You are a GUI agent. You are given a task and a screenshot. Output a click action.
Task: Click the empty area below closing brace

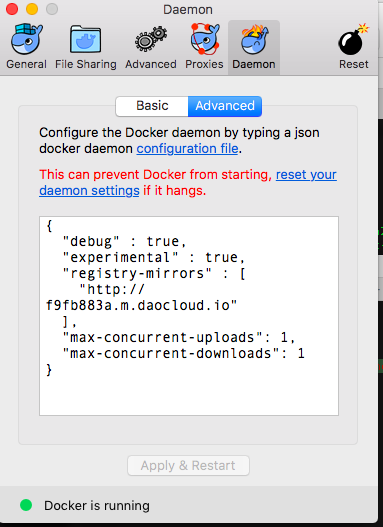(x=189, y=397)
